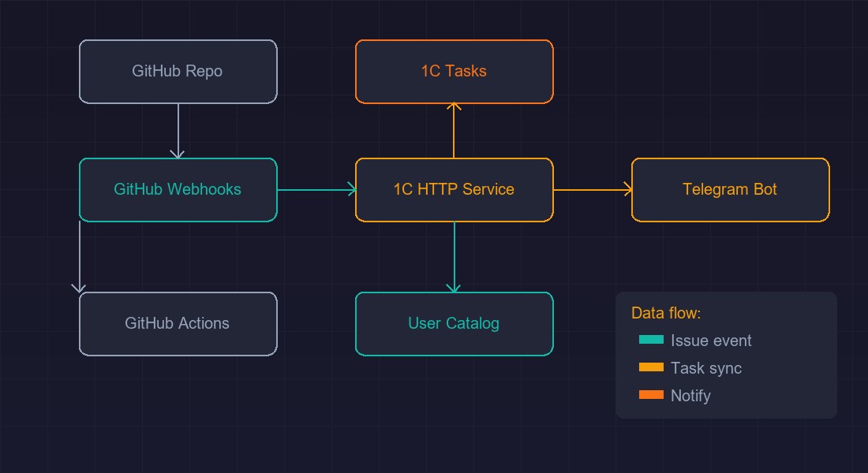This screenshot has height=473, width=868.
Task: Select arrow from Webhooks to GitHub Actions
Action: pos(79,257)
